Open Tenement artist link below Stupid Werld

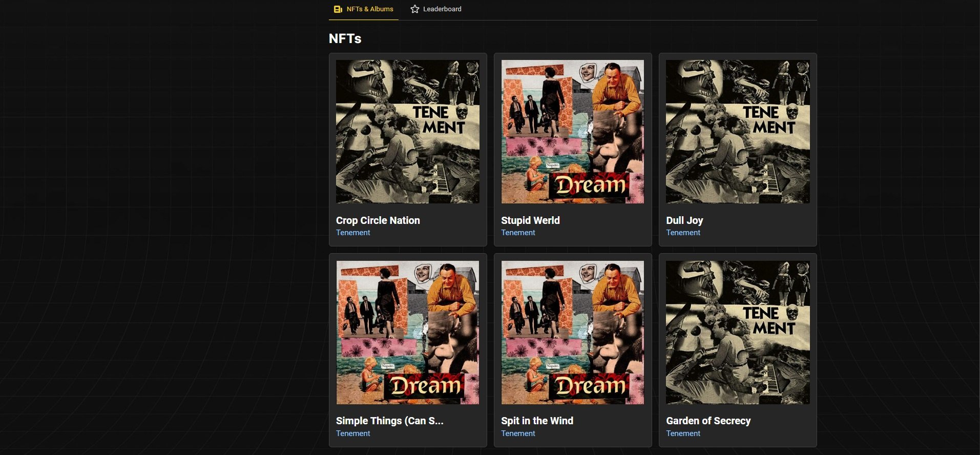click(x=518, y=233)
